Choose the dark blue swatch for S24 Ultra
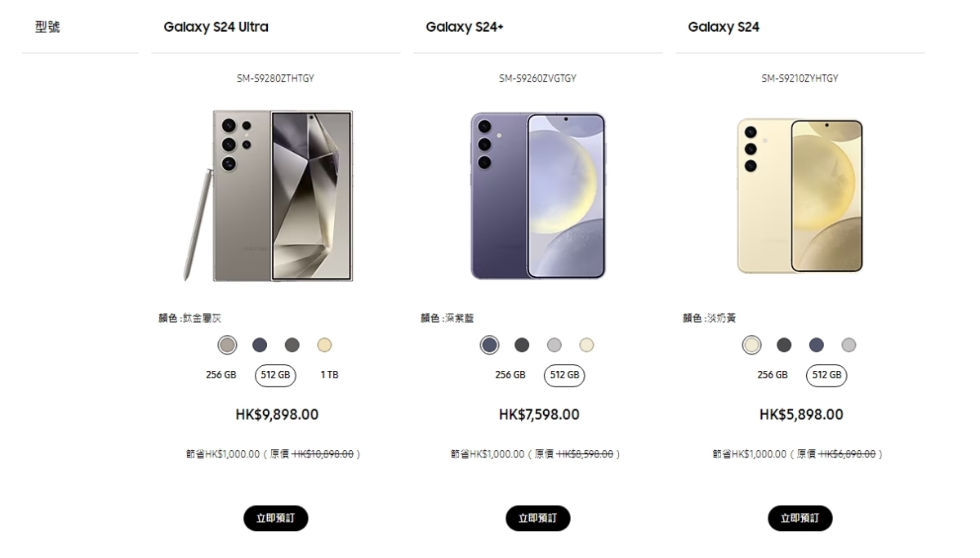This screenshot has height=558, width=980. pyautogui.click(x=260, y=345)
